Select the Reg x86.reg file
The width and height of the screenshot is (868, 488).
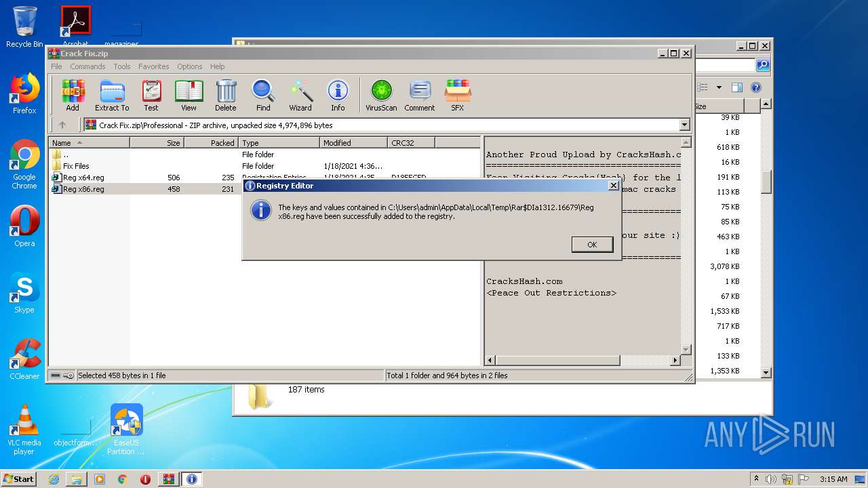coord(83,189)
